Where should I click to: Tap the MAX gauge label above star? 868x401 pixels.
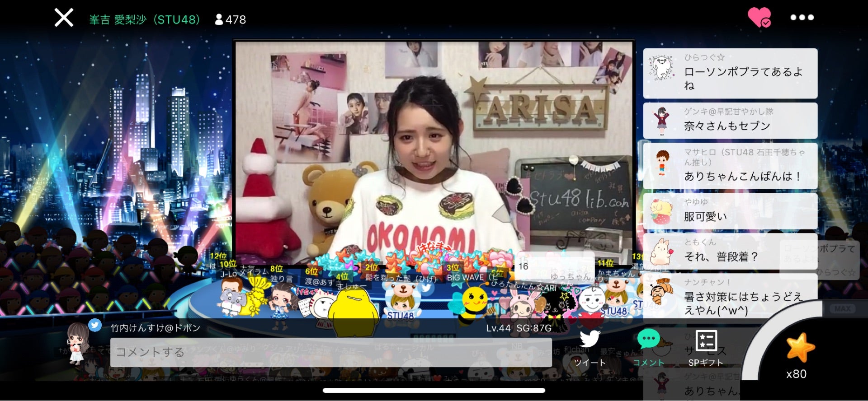pos(843,309)
